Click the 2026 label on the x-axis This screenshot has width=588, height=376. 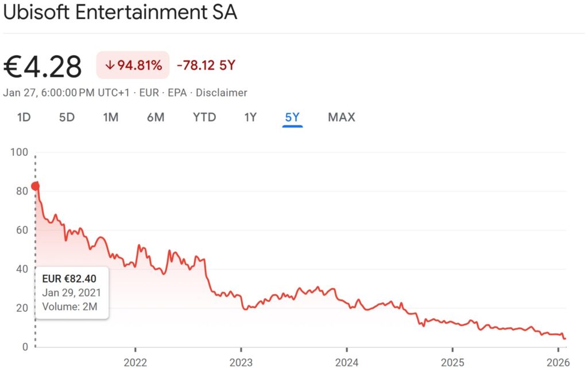click(x=558, y=363)
